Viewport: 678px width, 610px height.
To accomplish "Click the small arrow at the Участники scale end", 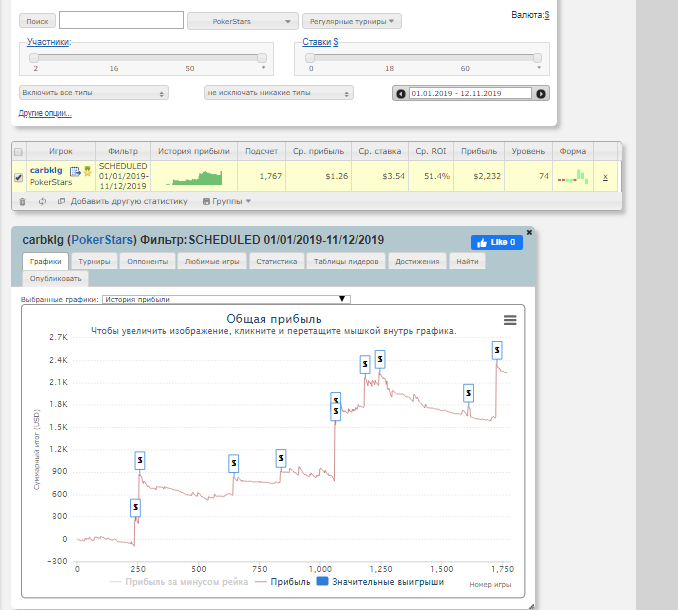I will coord(263,68).
